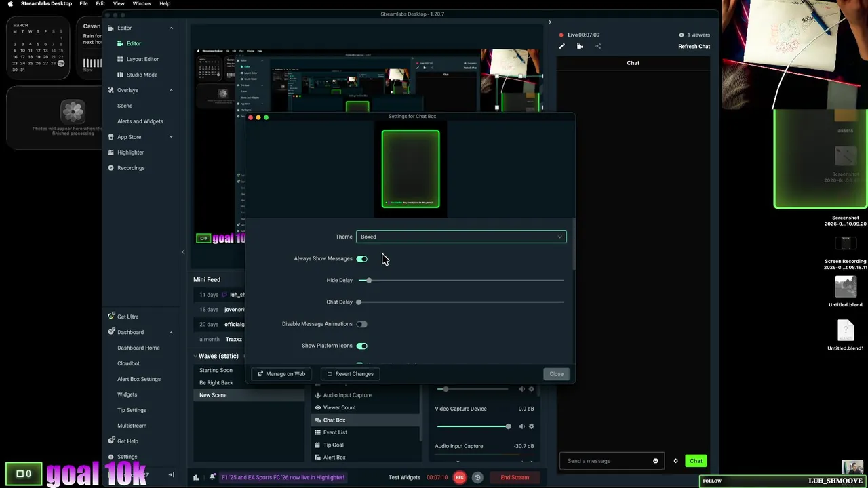Collapse the Dashboard section chevron
Screen dimensions: 868x488
[171, 332]
